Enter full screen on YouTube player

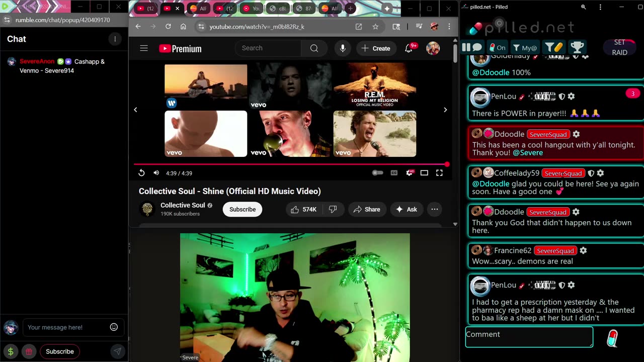(x=439, y=173)
